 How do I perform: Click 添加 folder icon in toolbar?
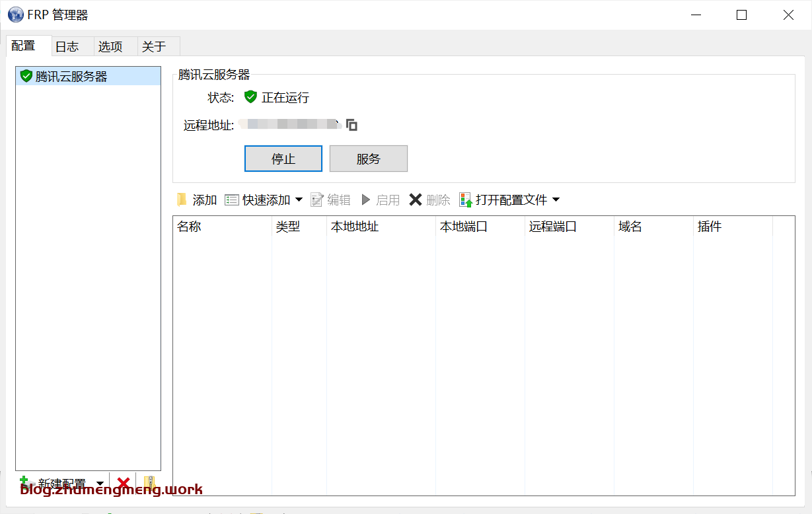pos(182,200)
